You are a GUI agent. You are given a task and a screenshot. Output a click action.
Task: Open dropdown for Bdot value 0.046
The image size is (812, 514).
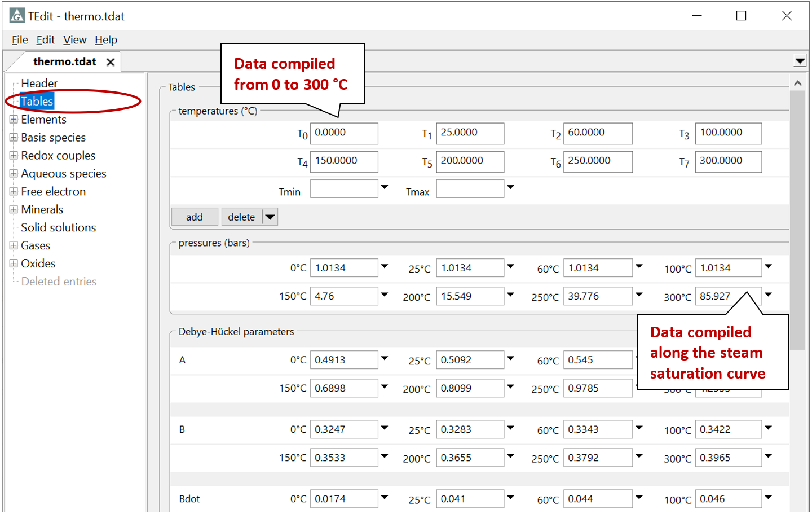pyautogui.click(x=768, y=497)
